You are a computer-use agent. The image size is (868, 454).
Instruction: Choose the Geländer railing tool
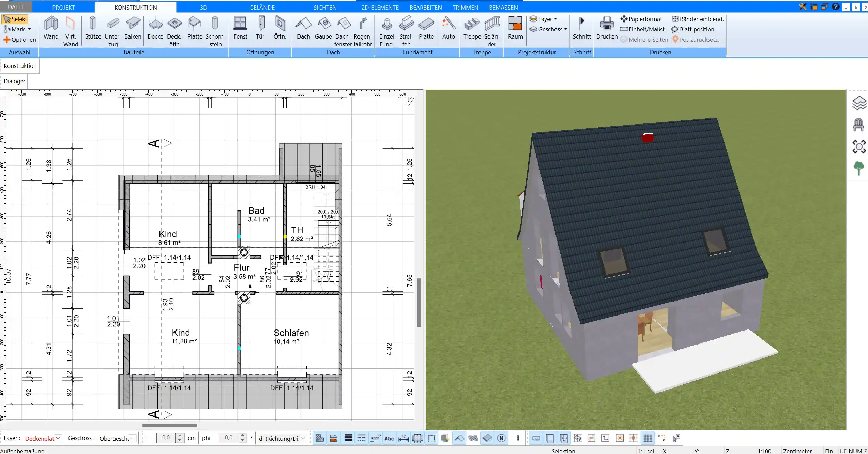[492, 31]
